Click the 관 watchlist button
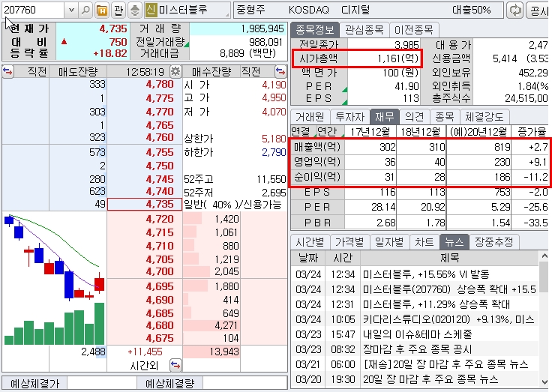Viewport: 552px width, 392px height. [118, 10]
